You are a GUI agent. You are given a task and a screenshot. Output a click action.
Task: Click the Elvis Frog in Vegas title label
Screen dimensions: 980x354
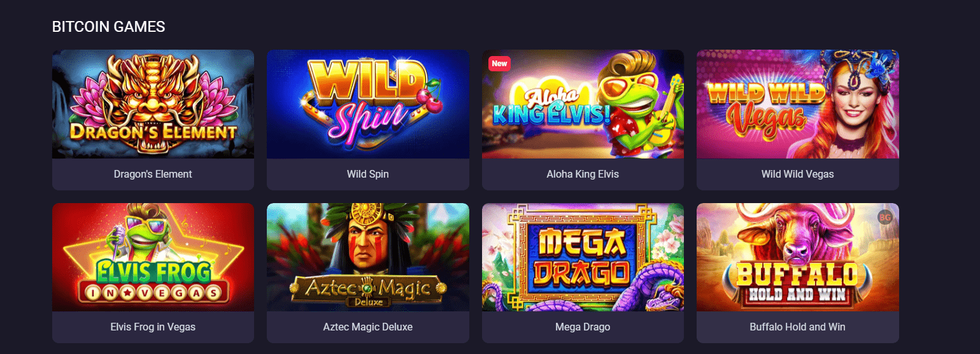tap(153, 327)
